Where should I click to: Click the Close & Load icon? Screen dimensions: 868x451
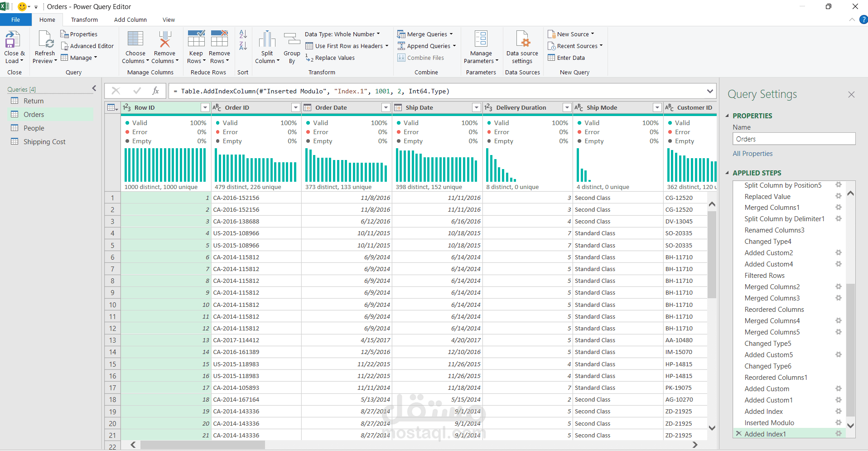(13, 39)
